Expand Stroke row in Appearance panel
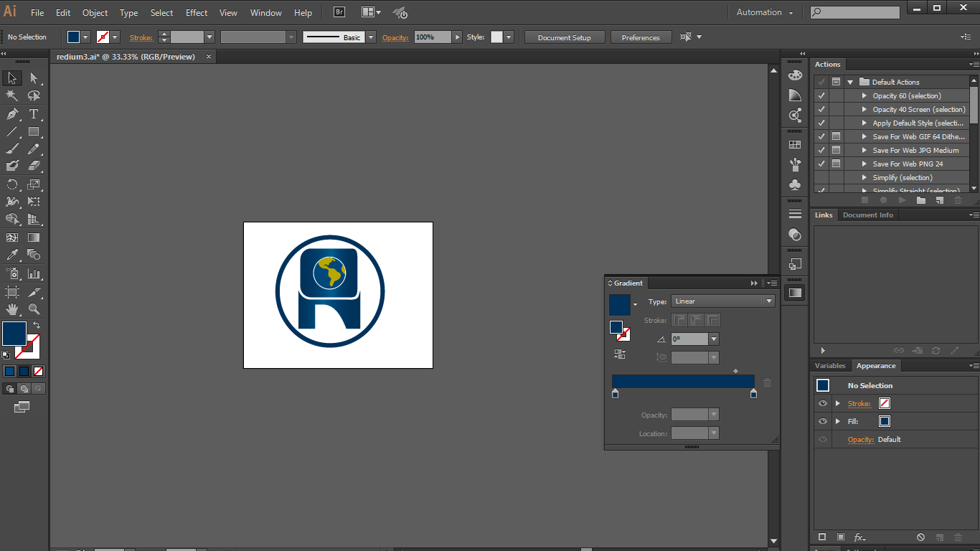This screenshot has width=980, height=551. (837, 403)
